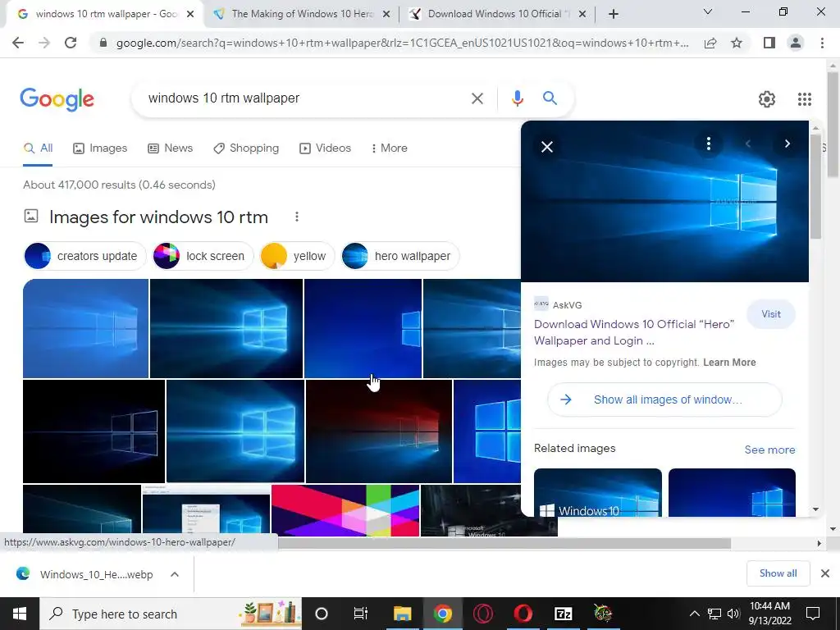Open the browser side panel icon
Viewport: 840px width, 630px height.
coord(769,43)
